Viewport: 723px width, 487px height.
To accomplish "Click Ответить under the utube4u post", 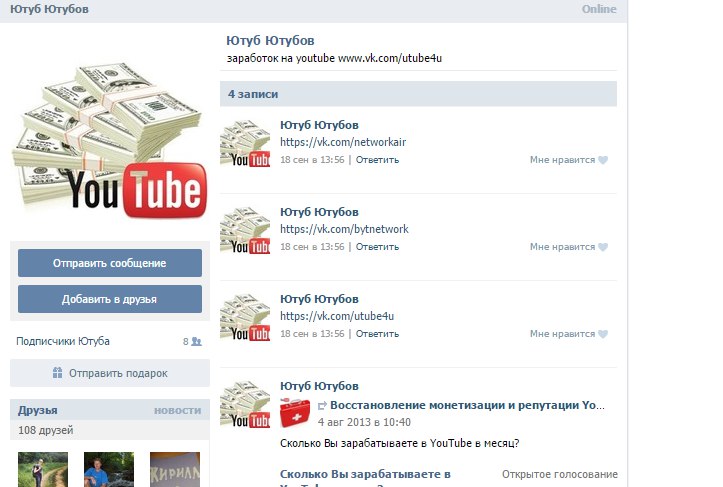I will pos(377,334).
